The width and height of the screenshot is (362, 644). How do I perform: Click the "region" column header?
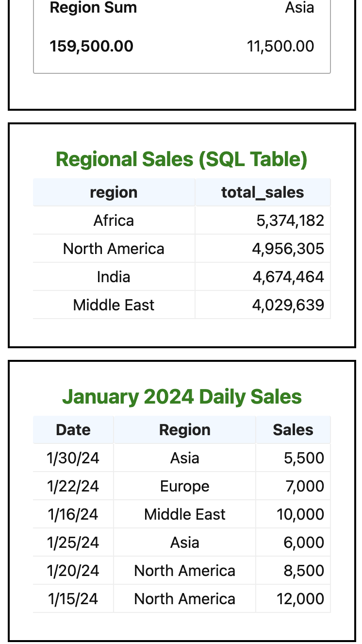click(x=114, y=192)
